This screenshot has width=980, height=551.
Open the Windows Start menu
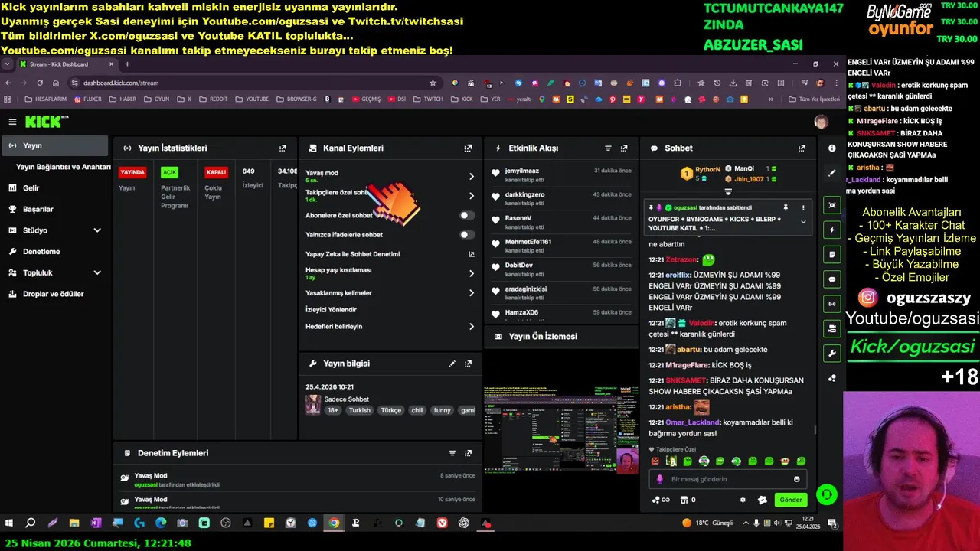click(x=9, y=523)
